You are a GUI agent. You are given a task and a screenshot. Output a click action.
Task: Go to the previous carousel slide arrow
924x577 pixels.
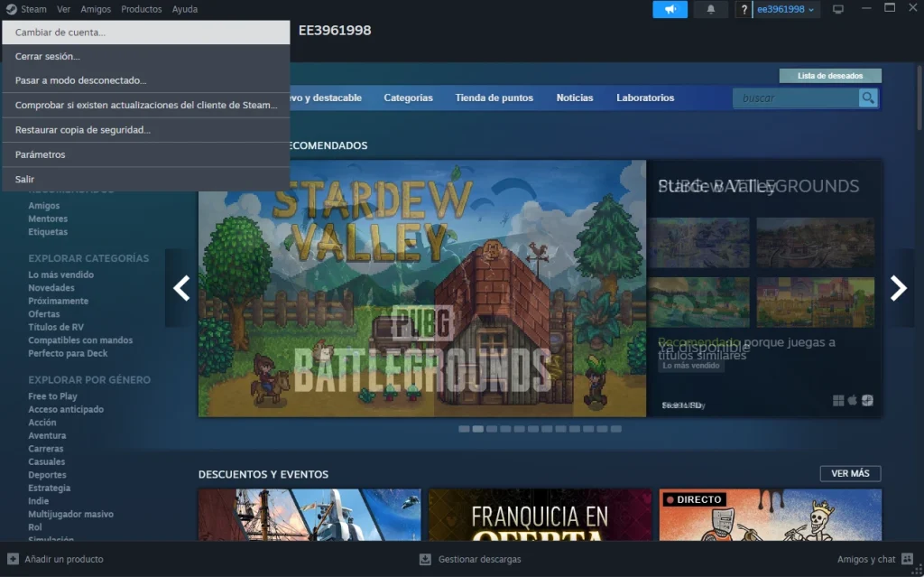pyautogui.click(x=181, y=288)
